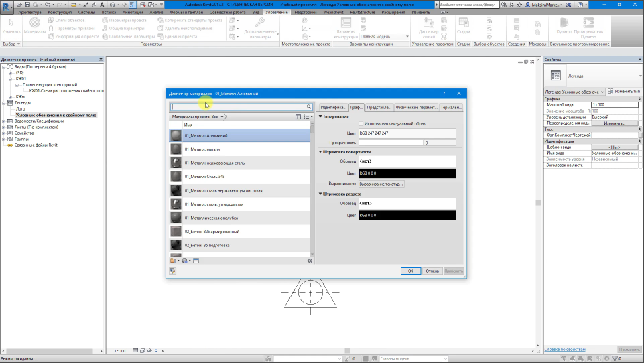
Task: Click the Прозрачность slider track
Action: 391,143
